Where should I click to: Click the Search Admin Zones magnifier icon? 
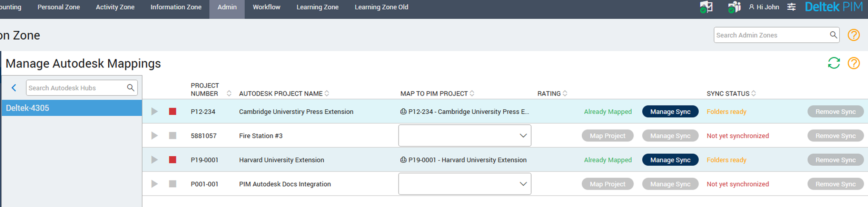pos(833,35)
